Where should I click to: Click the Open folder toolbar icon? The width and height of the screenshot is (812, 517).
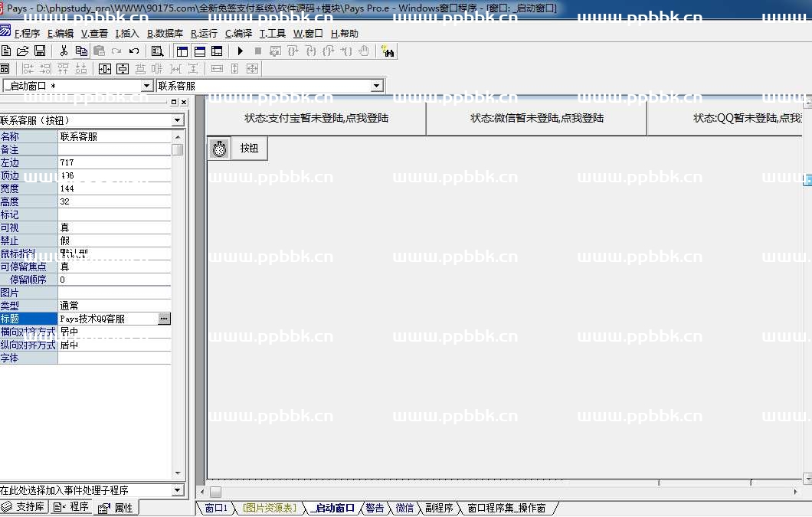click(23, 51)
